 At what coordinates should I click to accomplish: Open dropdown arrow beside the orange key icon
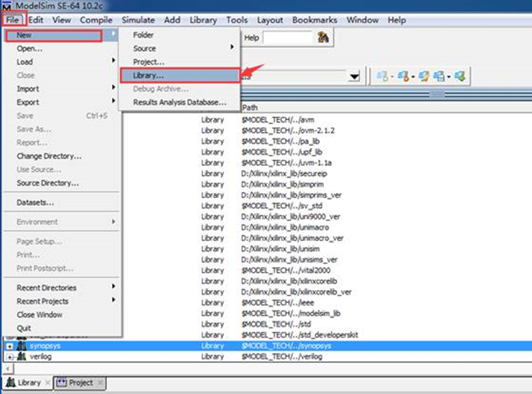pyautogui.click(x=413, y=77)
